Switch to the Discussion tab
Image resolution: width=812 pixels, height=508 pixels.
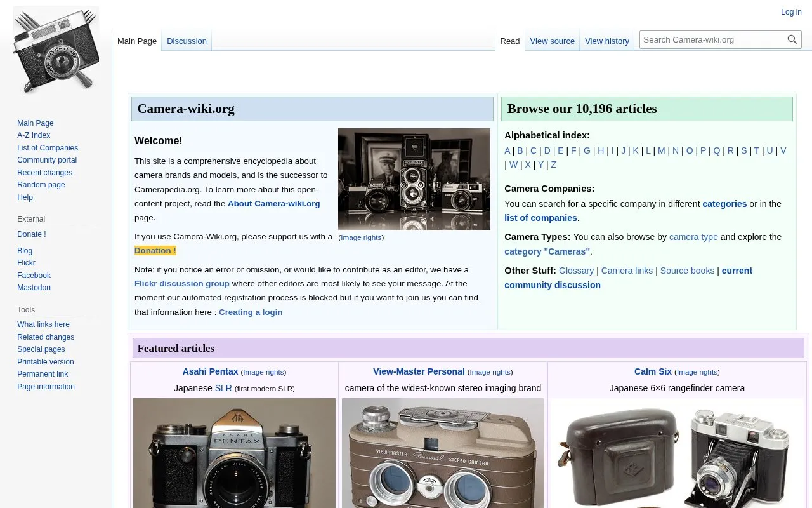pyautogui.click(x=187, y=41)
